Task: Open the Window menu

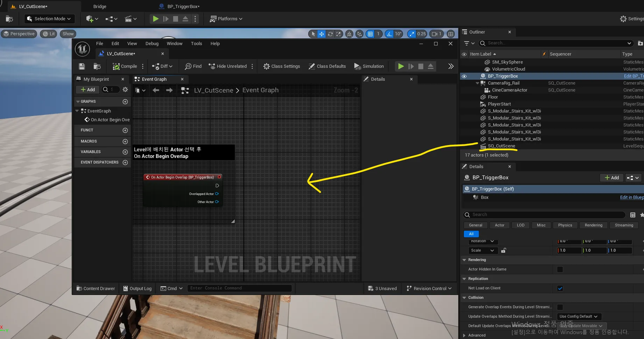Action: click(x=175, y=44)
